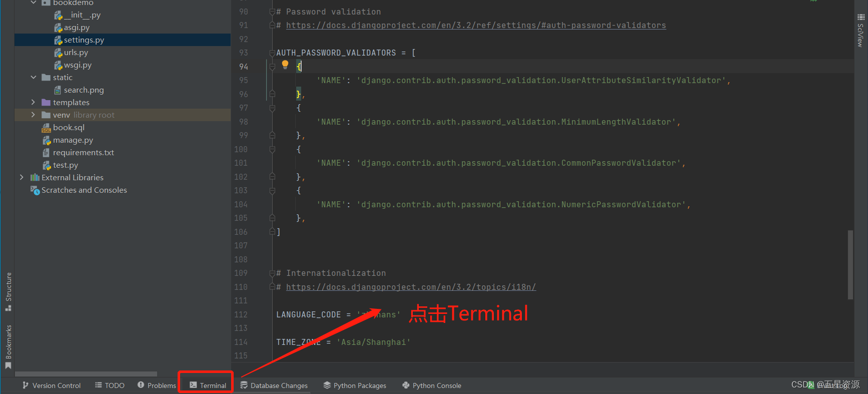Click the SciView grid icon
The image size is (868, 394).
pyautogui.click(x=860, y=17)
